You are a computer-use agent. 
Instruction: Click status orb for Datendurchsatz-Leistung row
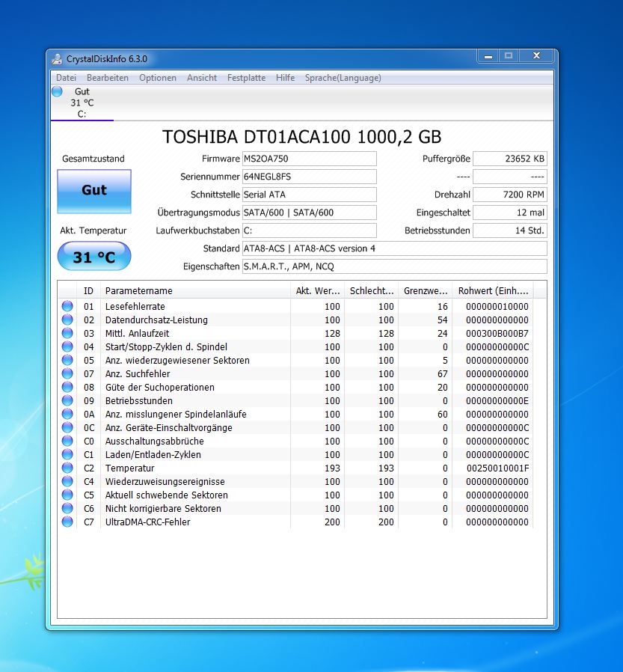[67, 320]
